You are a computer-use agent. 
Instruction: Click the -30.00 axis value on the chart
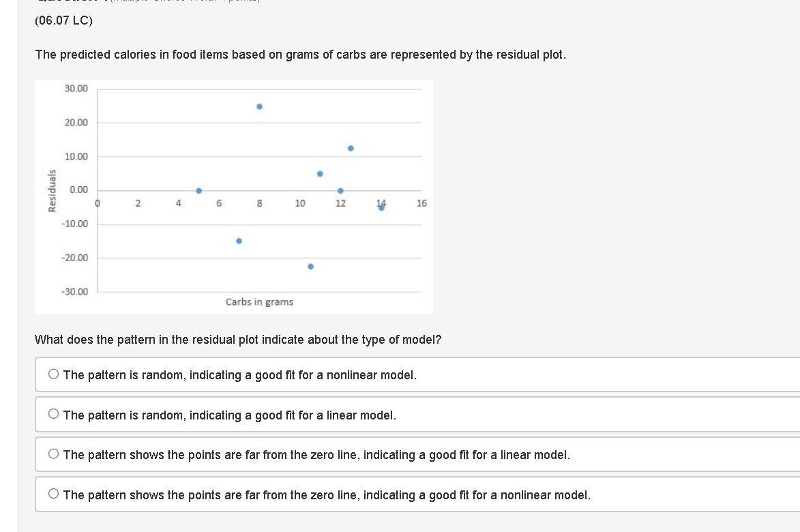click(76, 291)
